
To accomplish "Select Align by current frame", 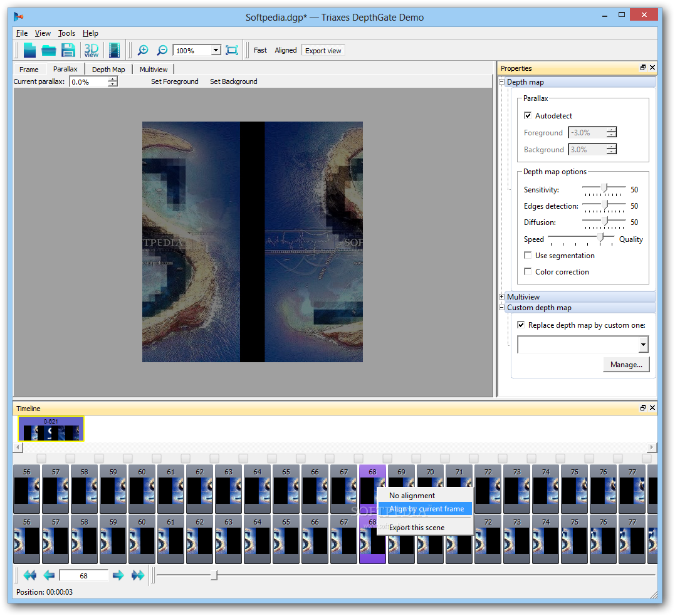I will (x=425, y=509).
